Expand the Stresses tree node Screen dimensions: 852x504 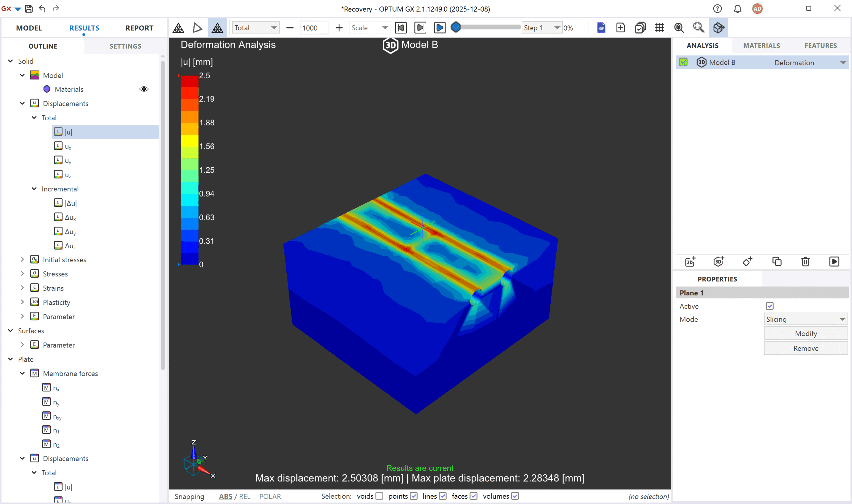(22, 274)
